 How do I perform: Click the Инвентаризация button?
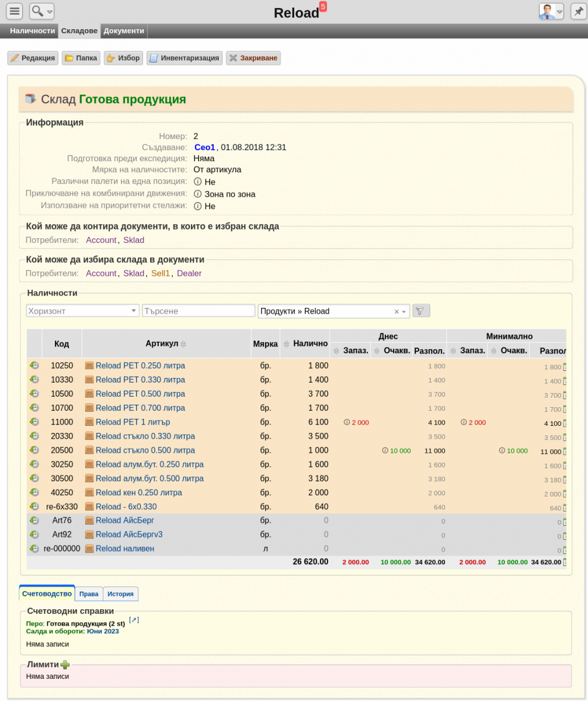point(185,58)
